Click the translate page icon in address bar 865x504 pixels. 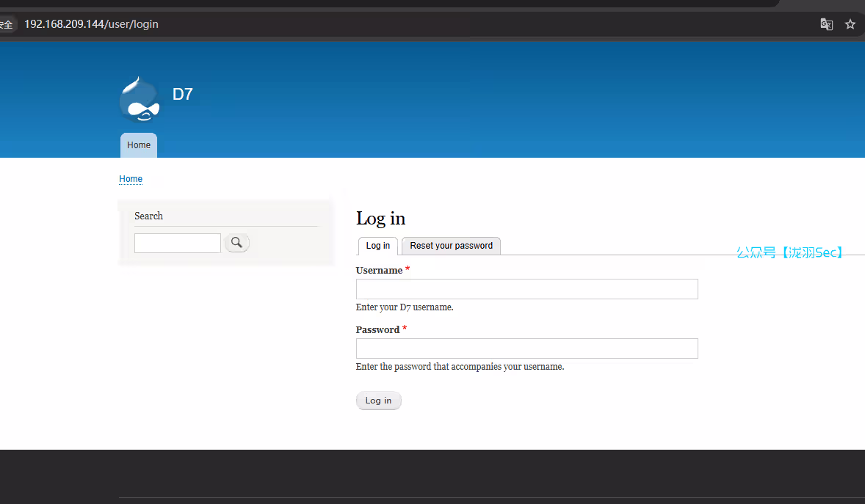pos(826,24)
